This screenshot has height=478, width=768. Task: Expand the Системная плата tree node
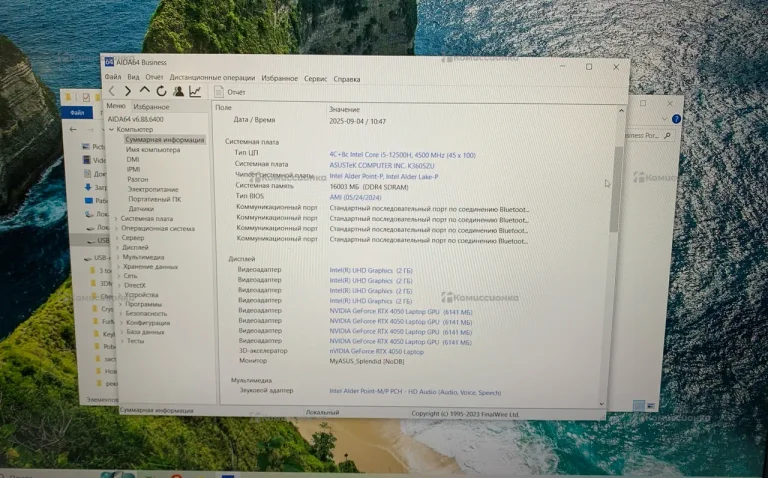(116, 219)
